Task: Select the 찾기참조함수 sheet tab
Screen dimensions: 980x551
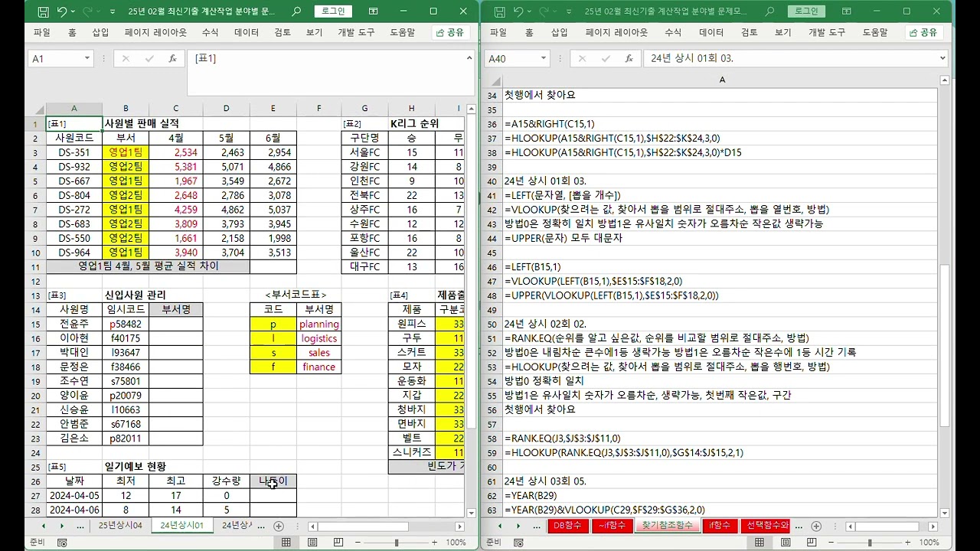Action: tap(667, 526)
